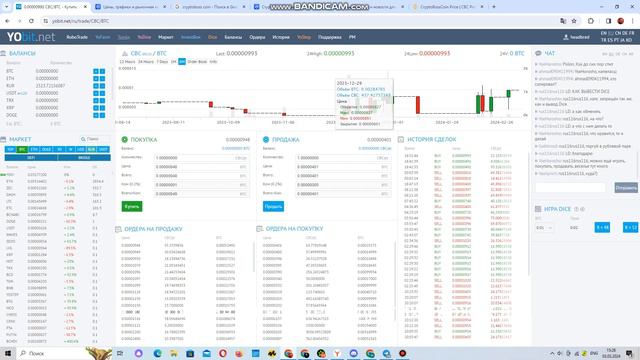Open История in the top navigation
This screenshot has width=640, height=360.
tap(281, 37)
